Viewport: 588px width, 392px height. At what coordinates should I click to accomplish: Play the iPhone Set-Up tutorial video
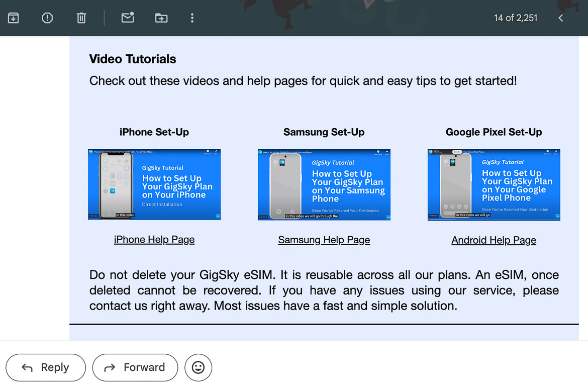pyautogui.click(x=154, y=184)
